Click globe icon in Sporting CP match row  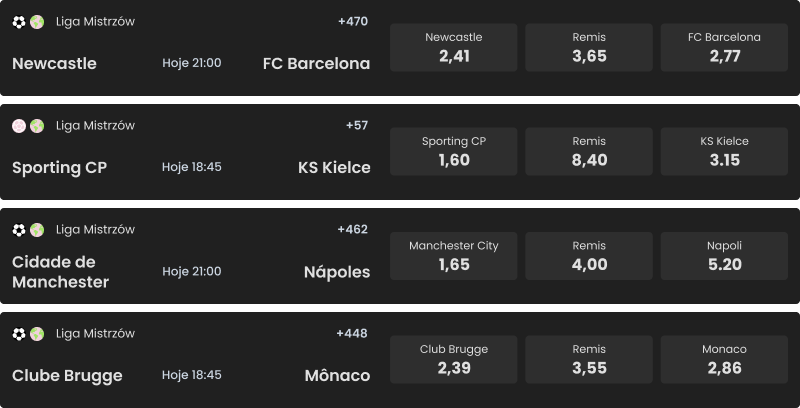37,126
